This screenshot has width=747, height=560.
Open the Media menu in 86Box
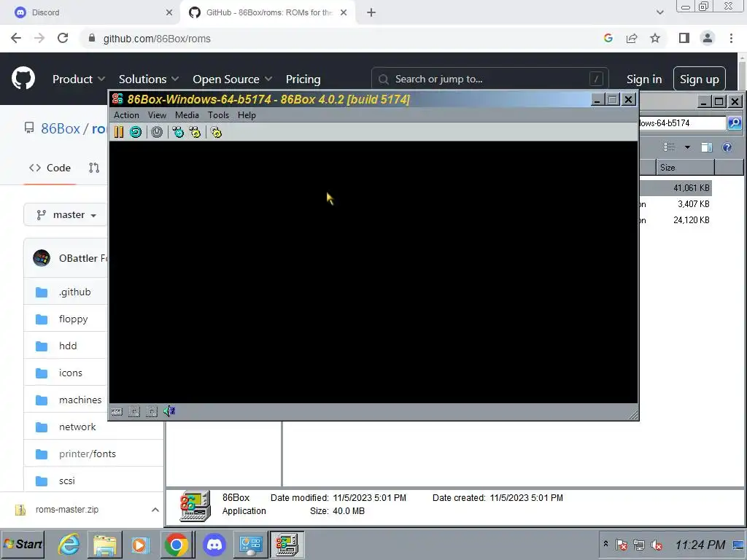point(187,114)
